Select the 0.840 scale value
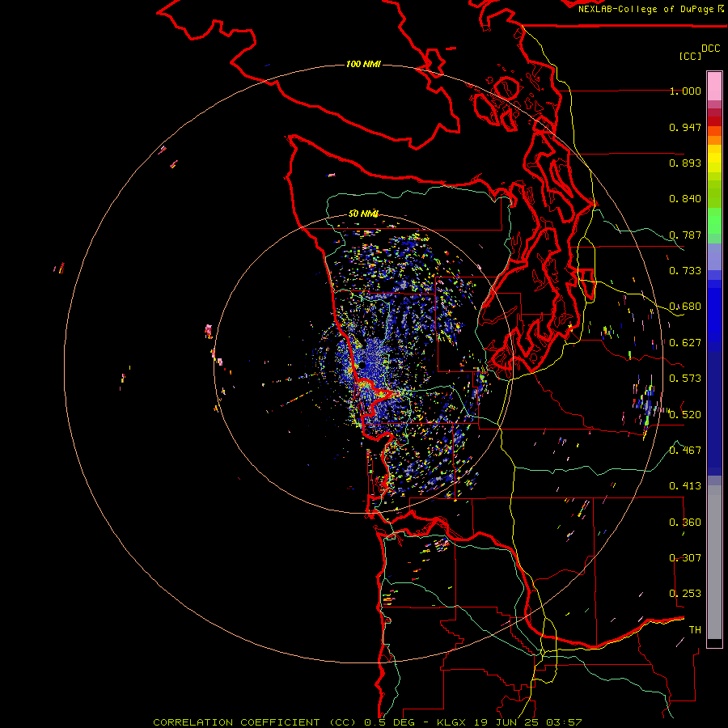 [685, 199]
